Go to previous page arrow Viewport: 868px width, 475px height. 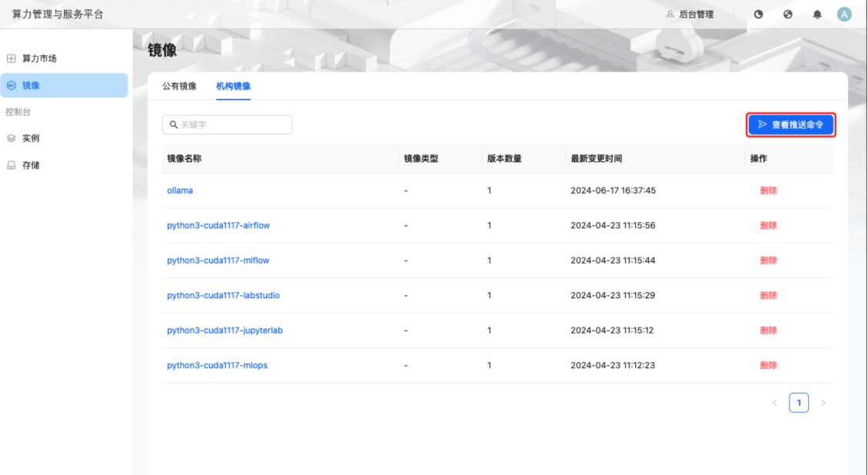(774, 403)
